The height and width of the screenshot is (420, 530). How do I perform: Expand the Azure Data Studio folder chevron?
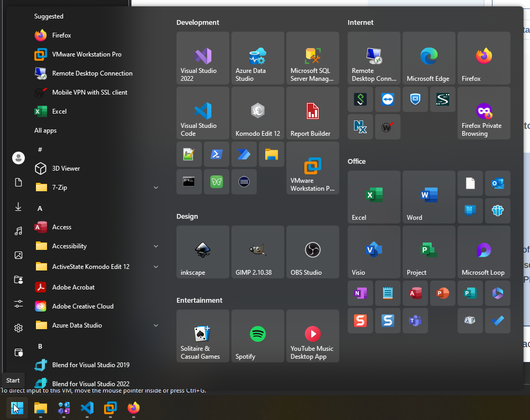coord(156,325)
